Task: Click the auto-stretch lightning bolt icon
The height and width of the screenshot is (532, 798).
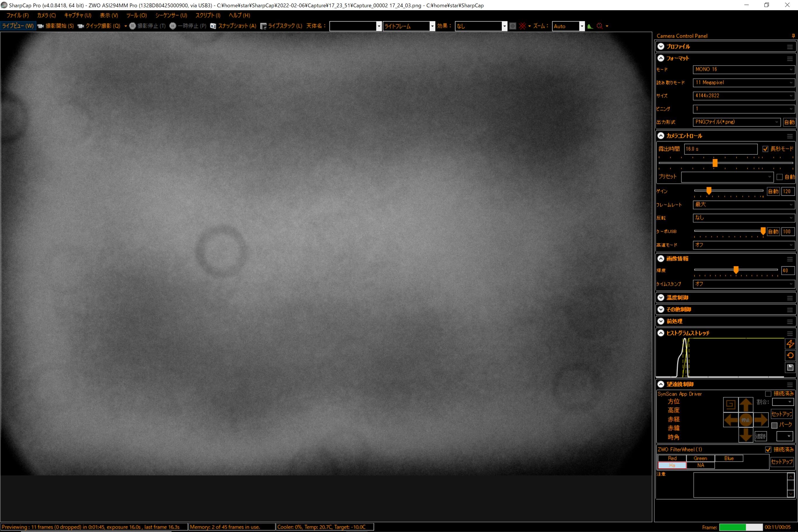Action: point(790,344)
